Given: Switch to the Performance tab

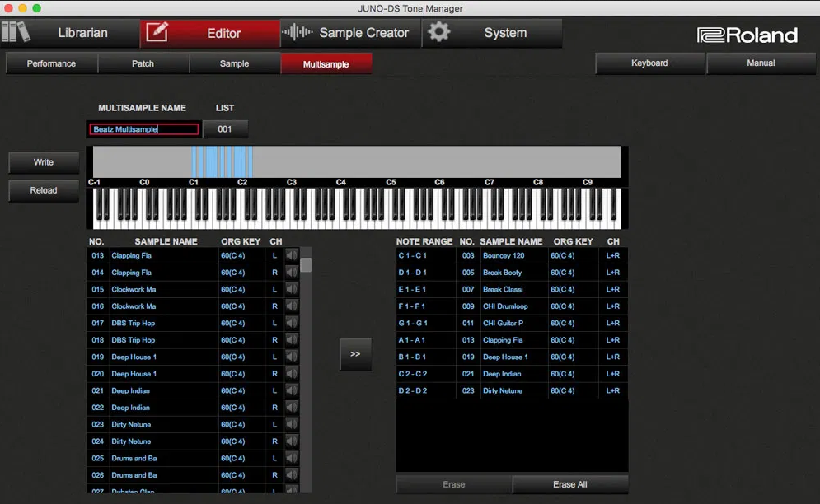Looking at the screenshot, I should coord(51,63).
